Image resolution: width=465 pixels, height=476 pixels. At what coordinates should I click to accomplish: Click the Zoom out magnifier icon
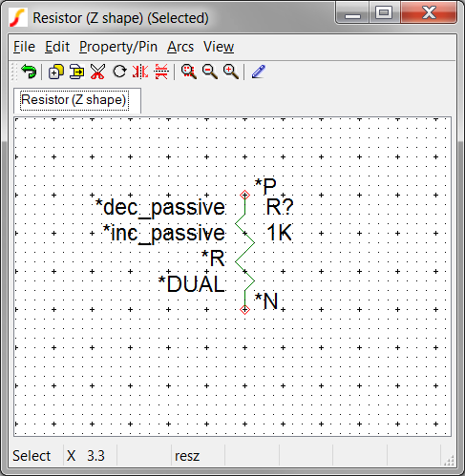[210, 72]
